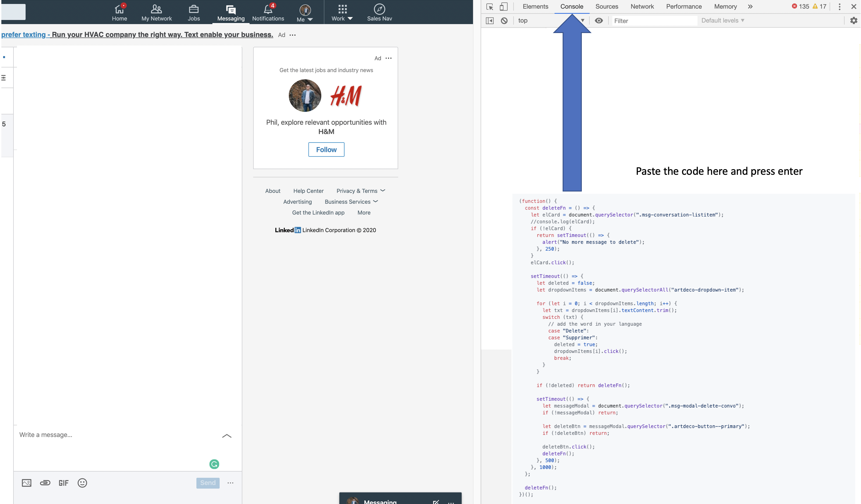
Task: Click the H&M logo
Action: [x=346, y=96]
